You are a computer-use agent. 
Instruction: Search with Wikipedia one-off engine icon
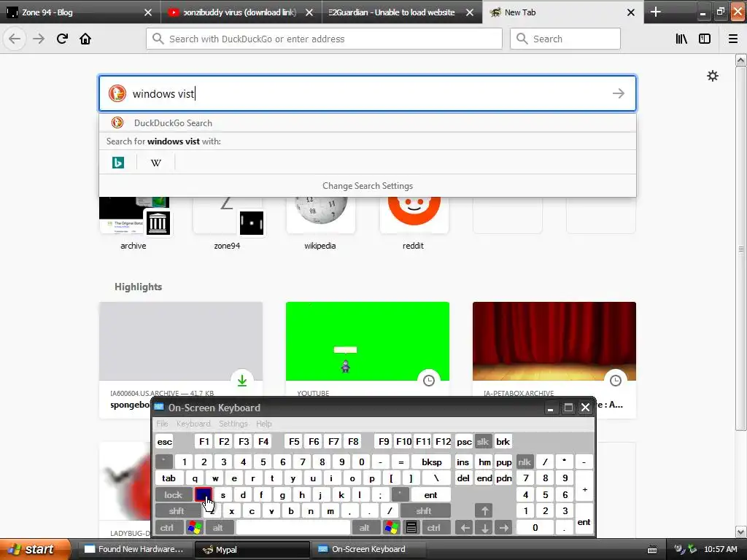(x=156, y=163)
